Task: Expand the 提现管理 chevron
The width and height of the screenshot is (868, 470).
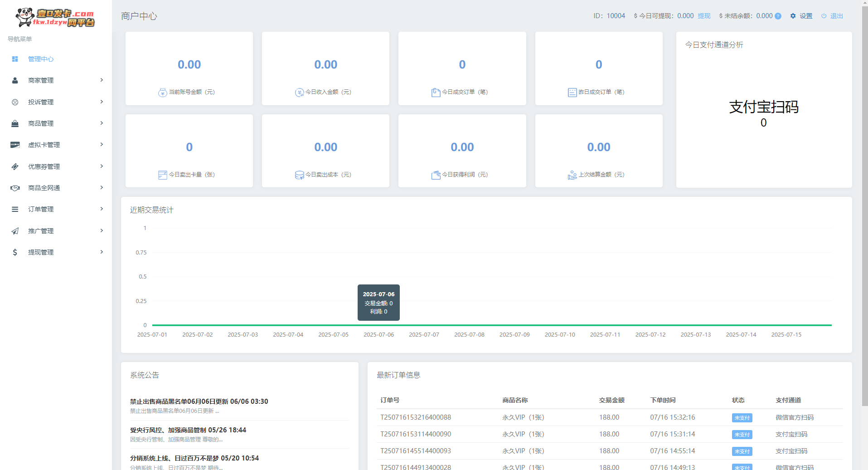Action: point(102,252)
